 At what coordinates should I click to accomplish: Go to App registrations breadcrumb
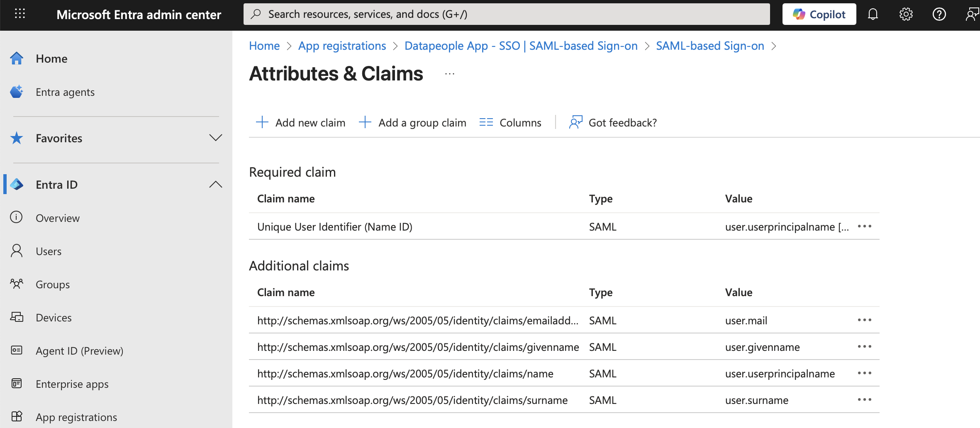tap(342, 46)
